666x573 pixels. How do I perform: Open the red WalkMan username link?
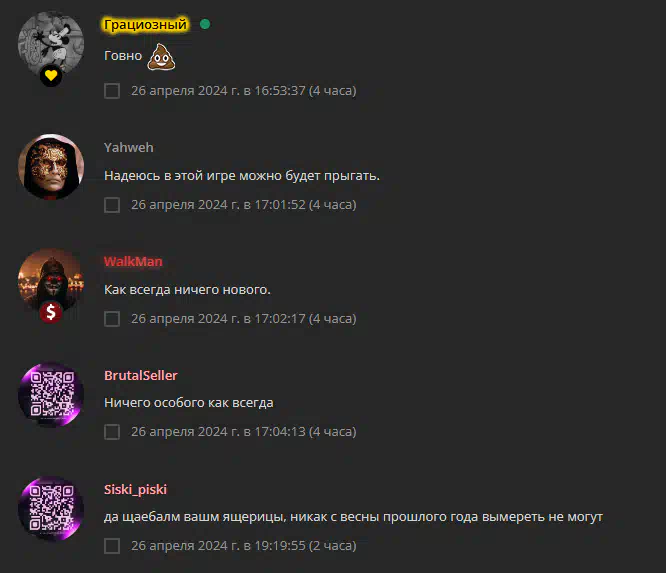point(133,261)
